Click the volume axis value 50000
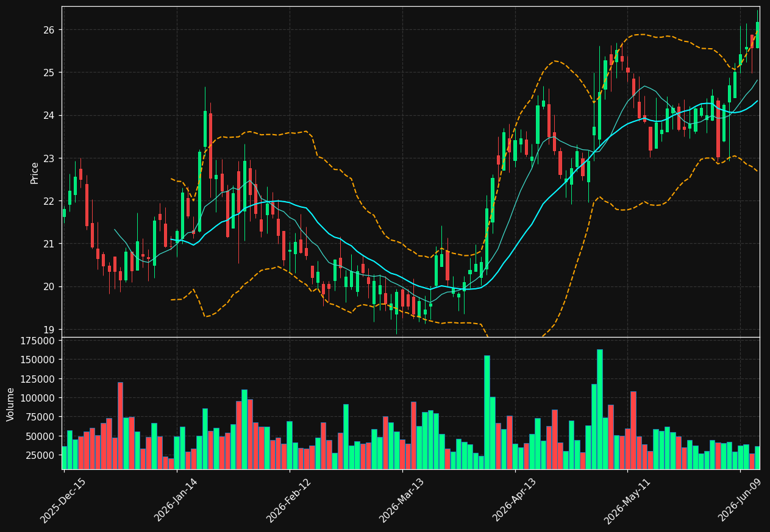The image size is (770, 532). pyautogui.click(x=40, y=436)
